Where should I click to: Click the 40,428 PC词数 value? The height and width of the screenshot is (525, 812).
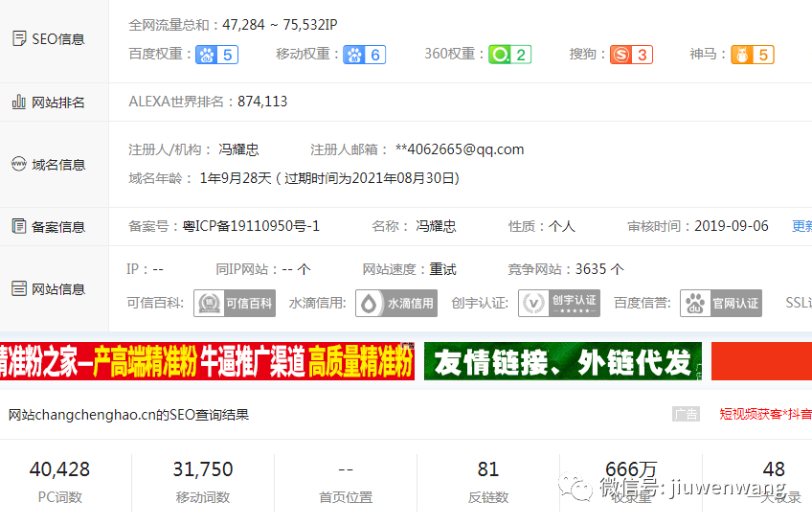(59, 469)
